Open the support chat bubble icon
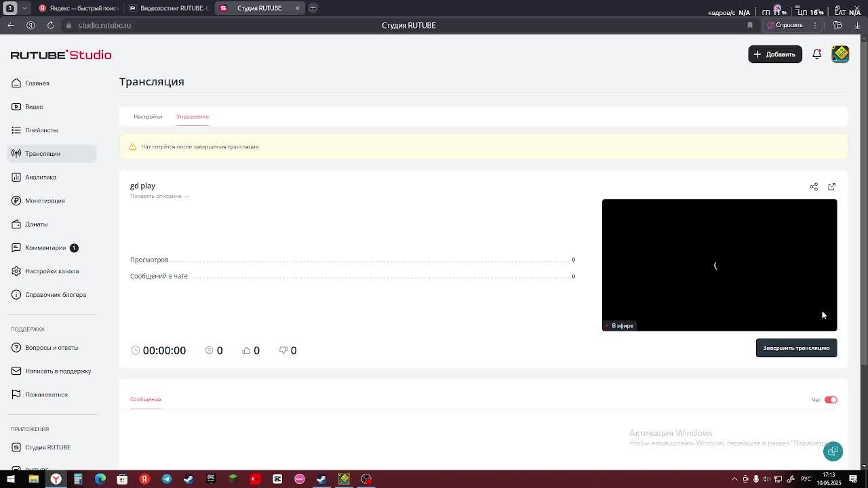This screenshot has width=868, height=488. 833,451
